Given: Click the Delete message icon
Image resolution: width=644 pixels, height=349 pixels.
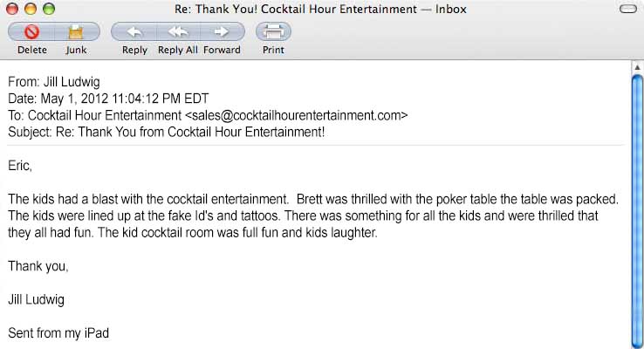Looking at the screenshot, I should 31,32.
